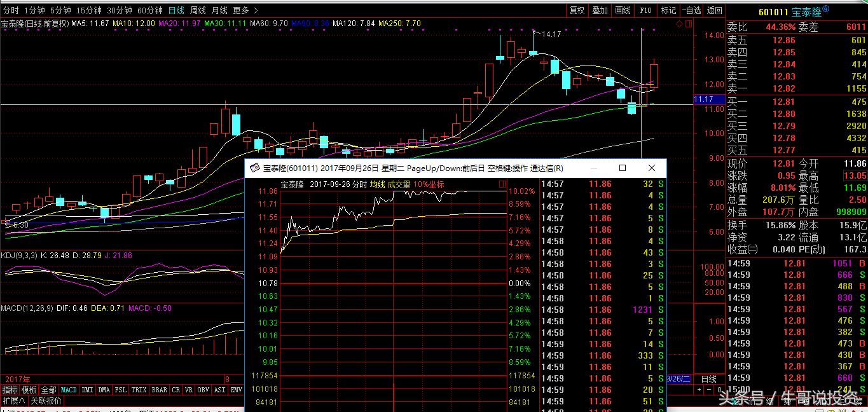
Task: Switch indicator to BRAR
Action: (160, 390)
